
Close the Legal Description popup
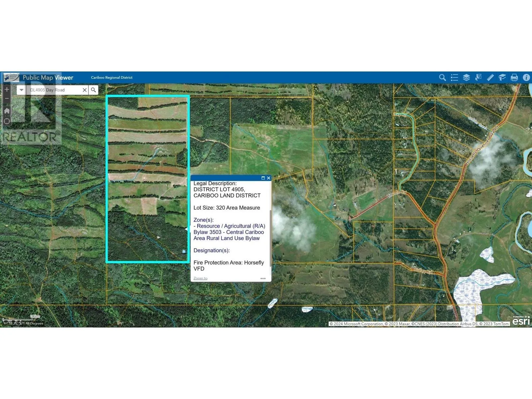point(268,178)
